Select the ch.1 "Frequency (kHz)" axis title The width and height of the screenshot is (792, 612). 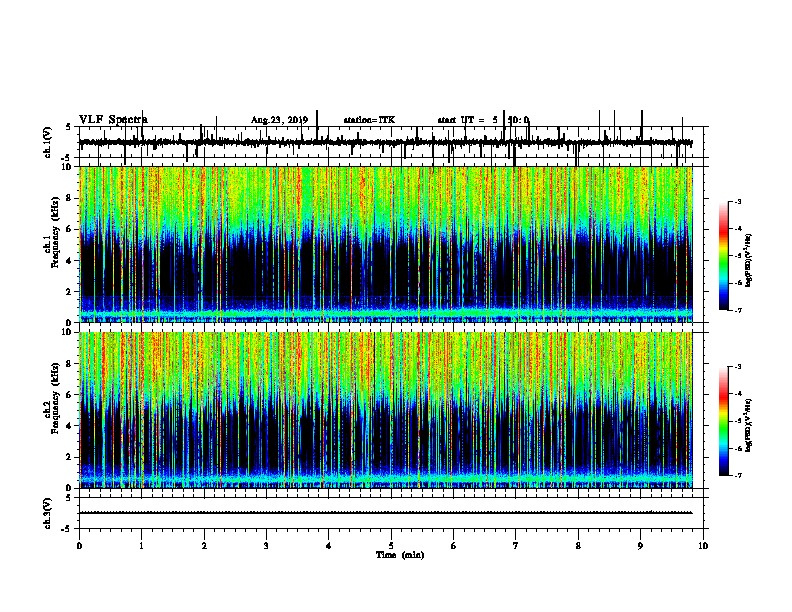tap(55, 232)
